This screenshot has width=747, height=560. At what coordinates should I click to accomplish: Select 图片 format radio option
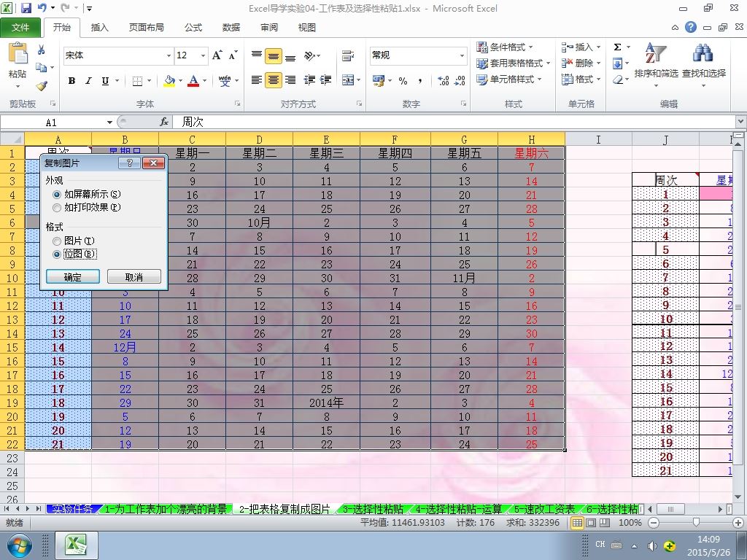[57, 241]
